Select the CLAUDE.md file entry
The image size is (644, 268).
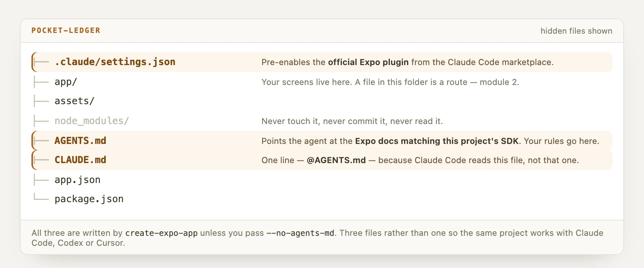322,160
